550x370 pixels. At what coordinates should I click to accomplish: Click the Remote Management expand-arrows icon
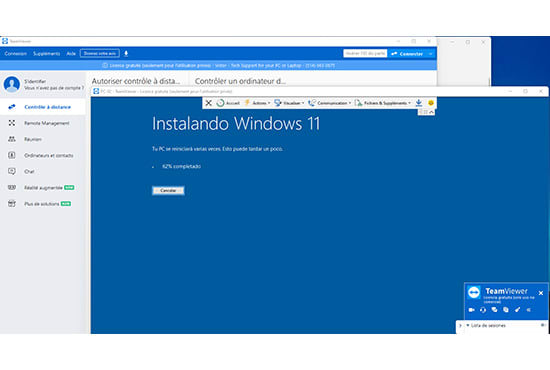[12, 123]
